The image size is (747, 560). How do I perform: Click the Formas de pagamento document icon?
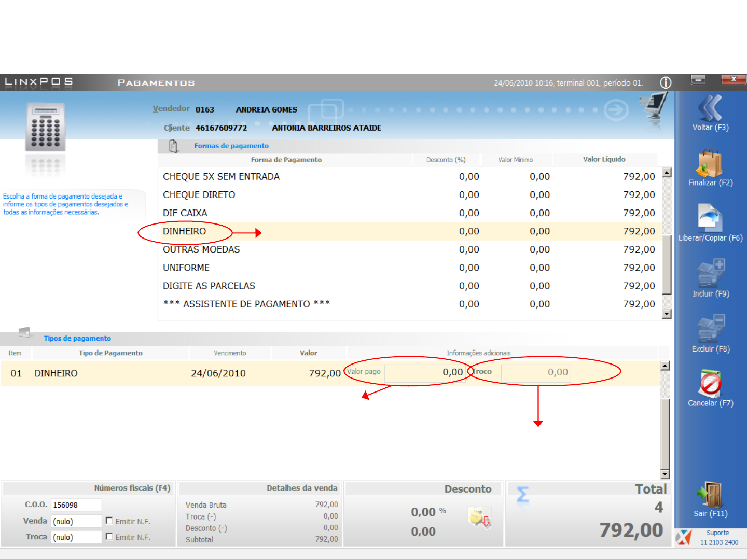click(x=174, y=146)
